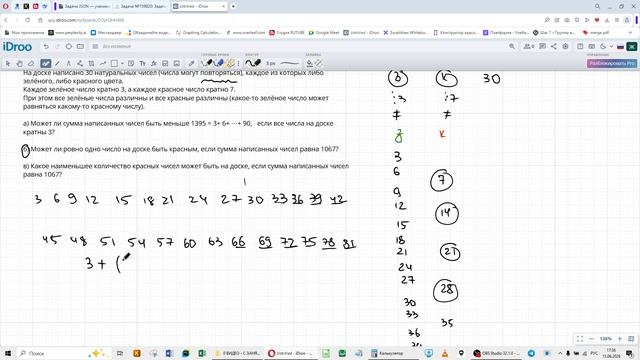The width and height of the screenshot is (640, 360).
Task: Open a new browser tab
Action: [x=233, y=7]
